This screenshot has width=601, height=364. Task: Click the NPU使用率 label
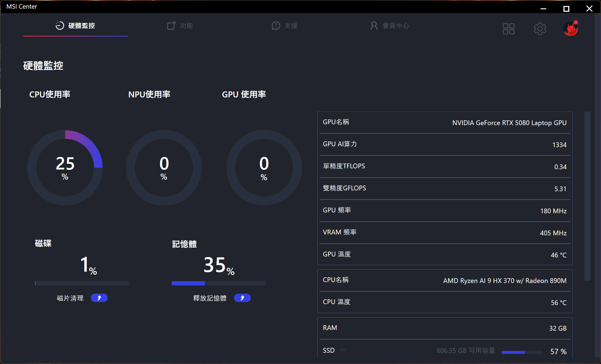pos(149,94)
